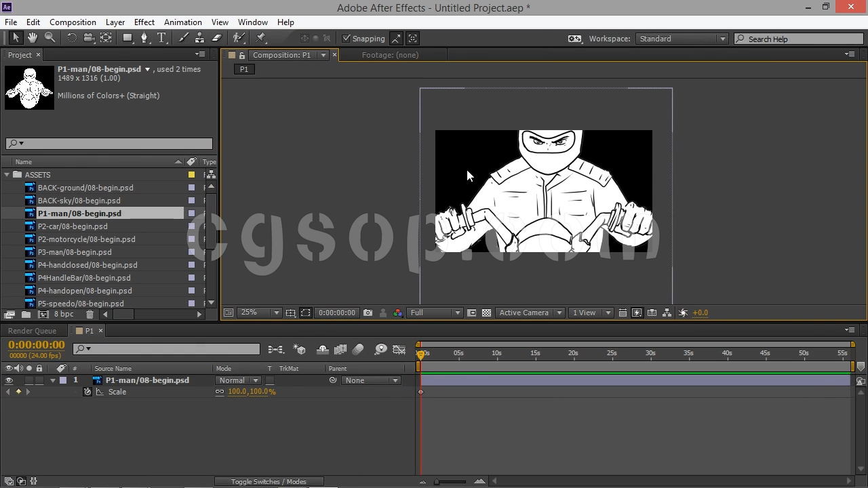
Task: Hide the P1-man layer with eye toggle
Action: 9,380
